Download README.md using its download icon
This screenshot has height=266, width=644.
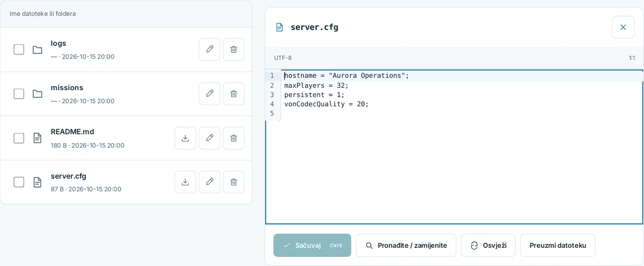pos(185,138)
